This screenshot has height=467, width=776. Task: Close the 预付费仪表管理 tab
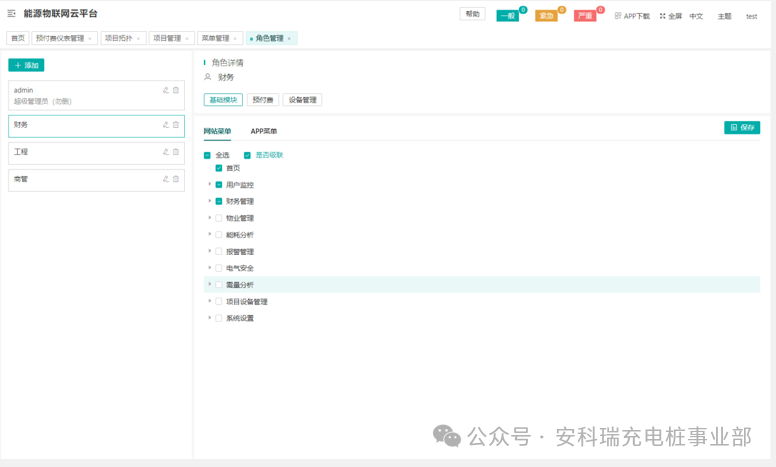90,39
